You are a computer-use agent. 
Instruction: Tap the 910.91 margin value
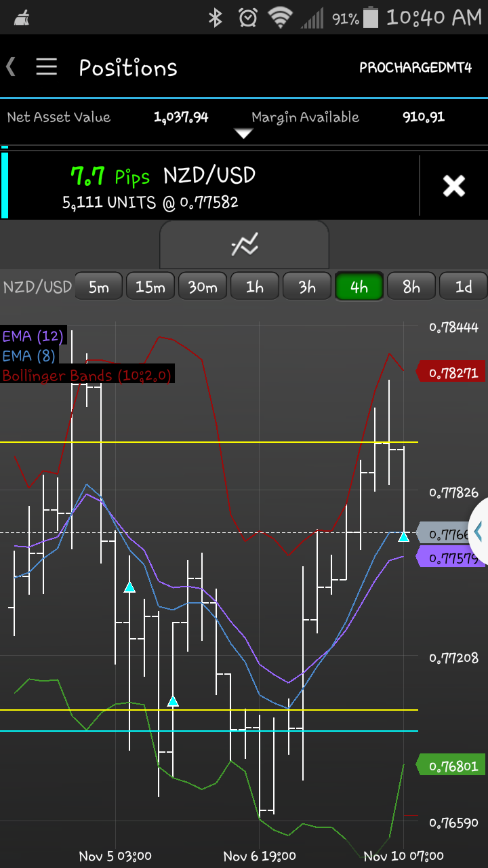click(424, 117)
